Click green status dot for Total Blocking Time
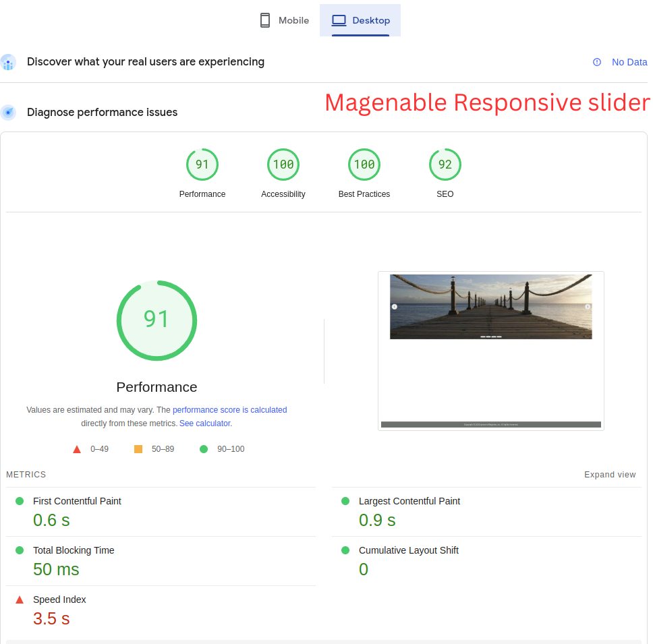Viewport: 653px width, 644px height. 20,550
